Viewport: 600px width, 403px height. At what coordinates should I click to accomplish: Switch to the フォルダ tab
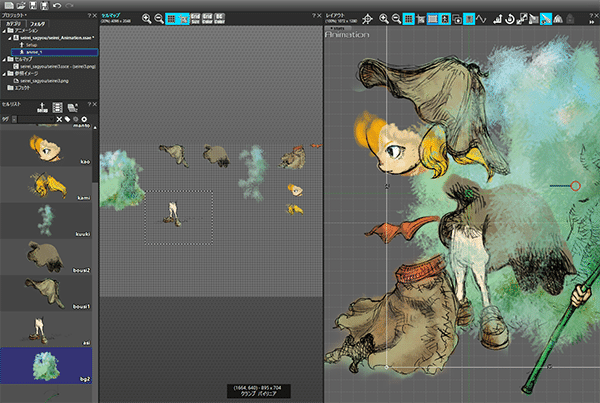(x=37, y=22)
